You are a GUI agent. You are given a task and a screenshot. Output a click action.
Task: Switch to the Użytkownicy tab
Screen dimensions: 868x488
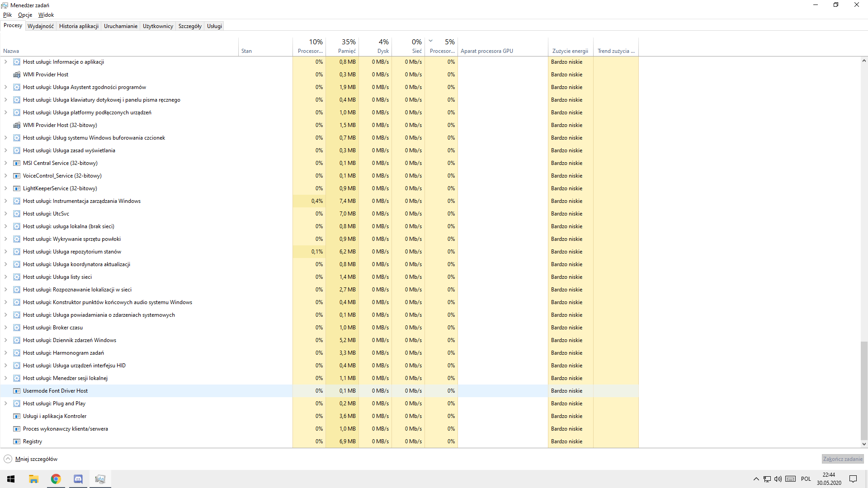pos(158,26)
